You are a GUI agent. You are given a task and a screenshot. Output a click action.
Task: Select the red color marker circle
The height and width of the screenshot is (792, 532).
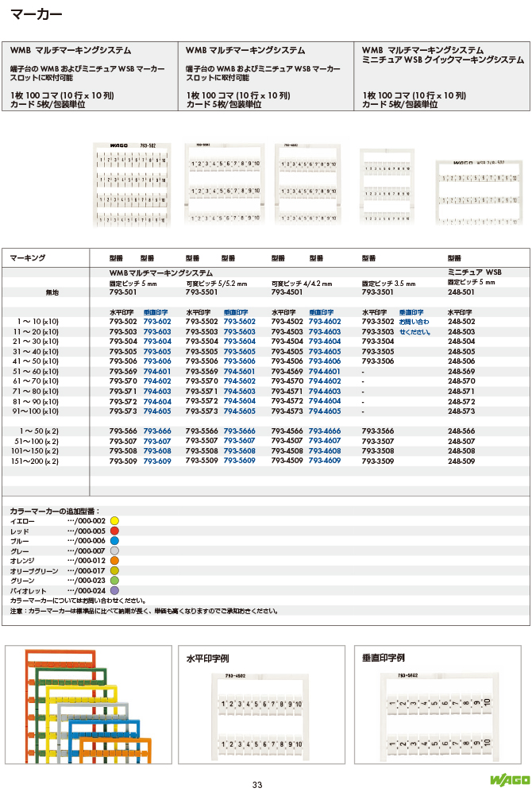(x=114, y=531)
